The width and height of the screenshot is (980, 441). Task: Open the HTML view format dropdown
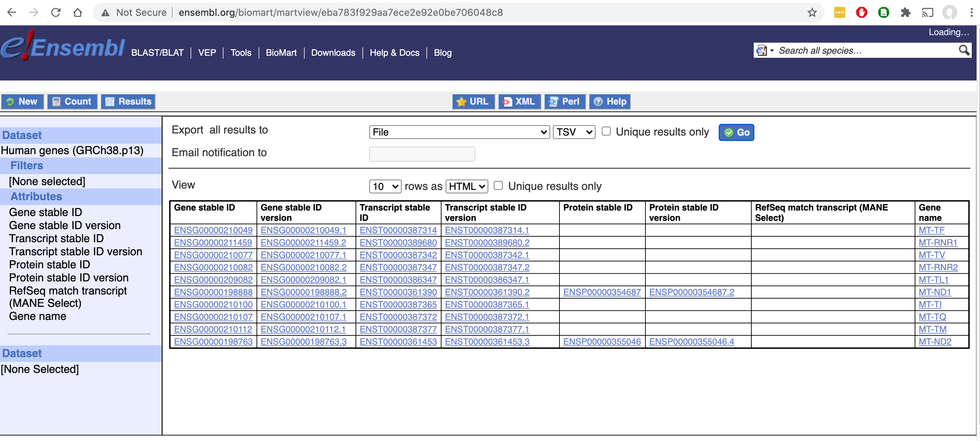[x=466, y=186]
